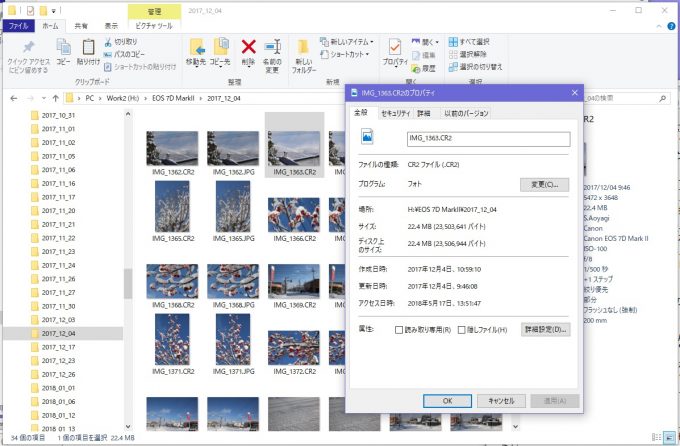Switch to Share (共有) ribbon tab

point(81,26)
